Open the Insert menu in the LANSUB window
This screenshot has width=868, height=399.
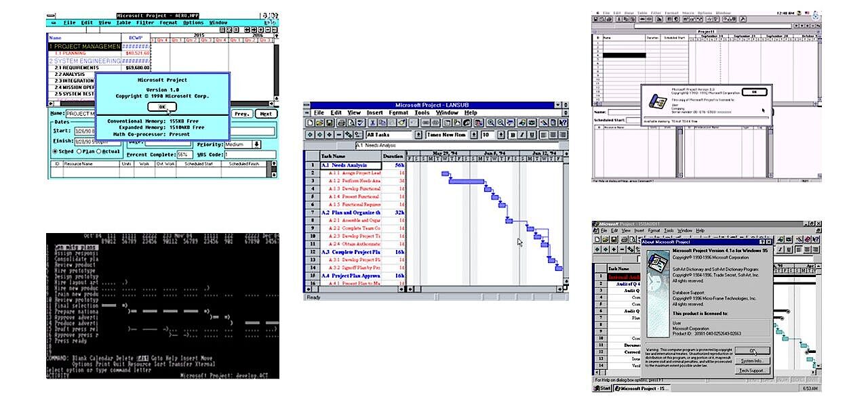[375, 112]
